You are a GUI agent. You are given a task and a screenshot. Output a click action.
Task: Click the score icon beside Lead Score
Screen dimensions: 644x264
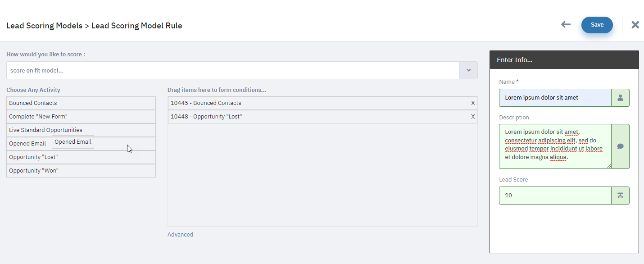620,196
